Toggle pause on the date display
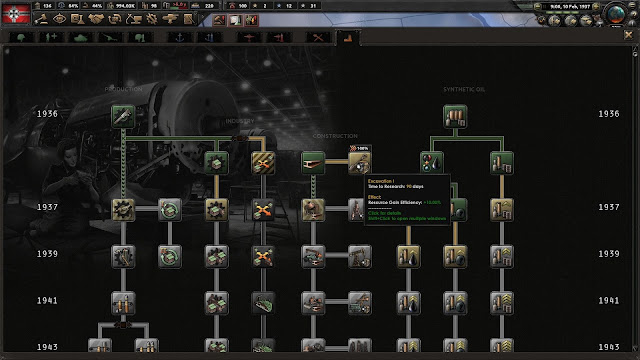This screenshot has width=640, height=360. click(x=567, y=7)
